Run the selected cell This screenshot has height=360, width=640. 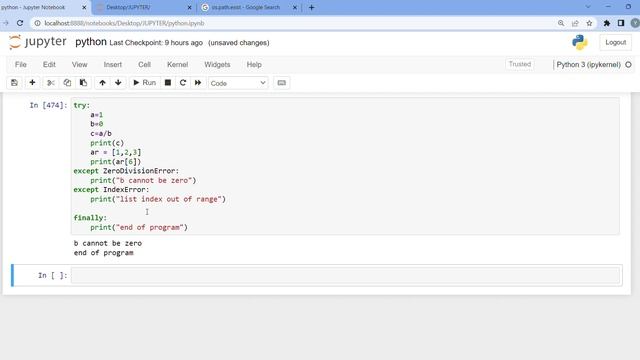point(144,83)
